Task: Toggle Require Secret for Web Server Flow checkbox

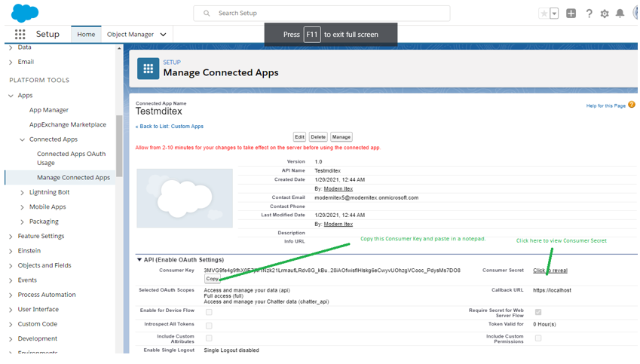Action: pyautogui.click(x=538, y=312)
